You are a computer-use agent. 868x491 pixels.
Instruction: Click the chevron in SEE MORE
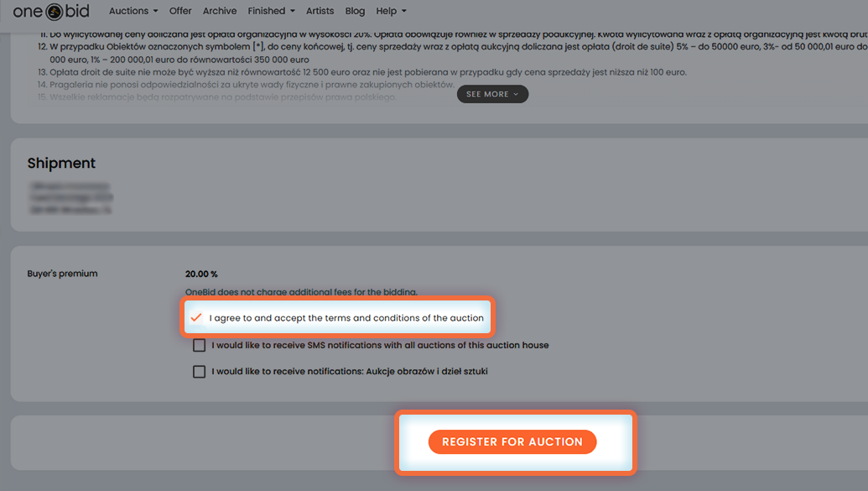(516, 94)
